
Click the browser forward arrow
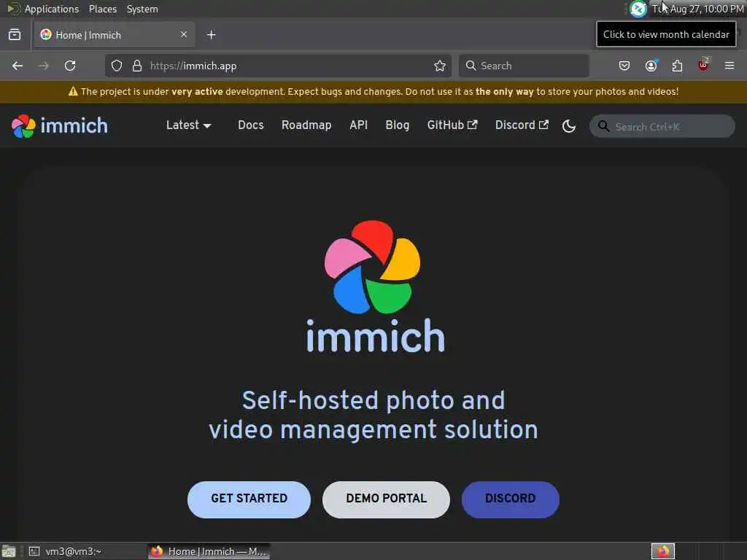(x=43, y=66)
